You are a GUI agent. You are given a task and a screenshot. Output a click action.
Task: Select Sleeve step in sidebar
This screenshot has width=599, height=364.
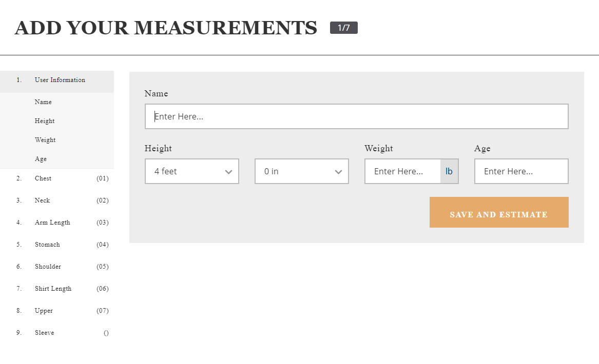44,333
